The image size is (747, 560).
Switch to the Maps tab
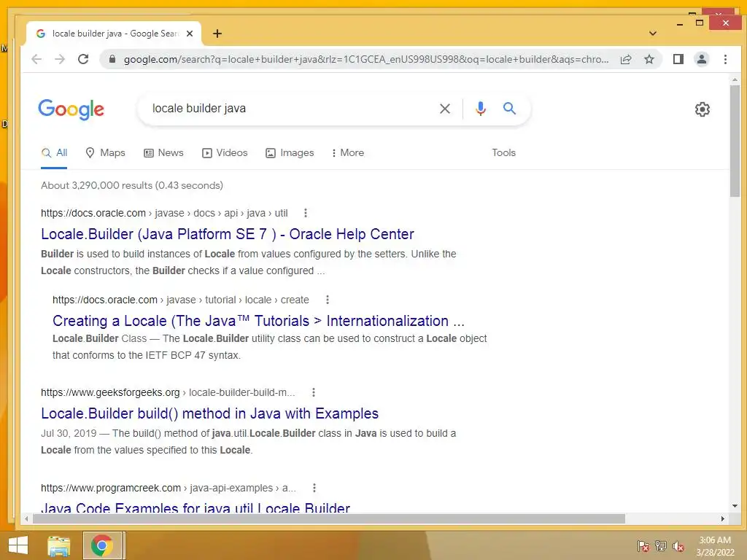click(x=105, y=153)
